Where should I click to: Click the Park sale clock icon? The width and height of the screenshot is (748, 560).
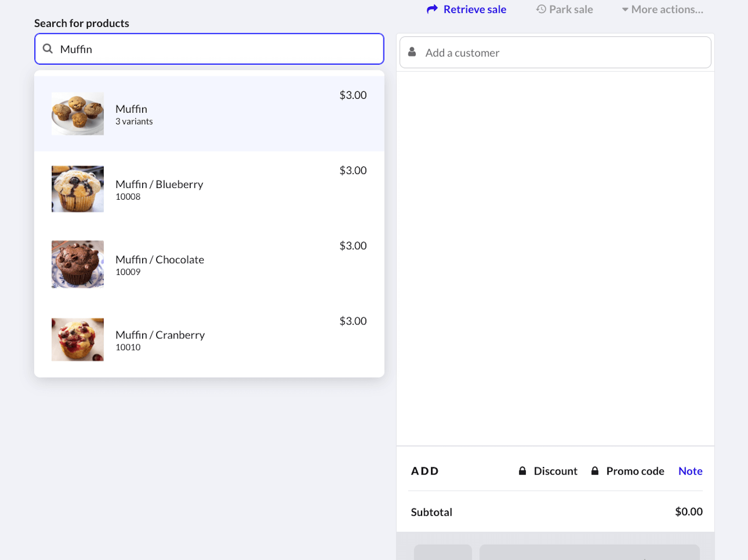click(x=541, y=10)
